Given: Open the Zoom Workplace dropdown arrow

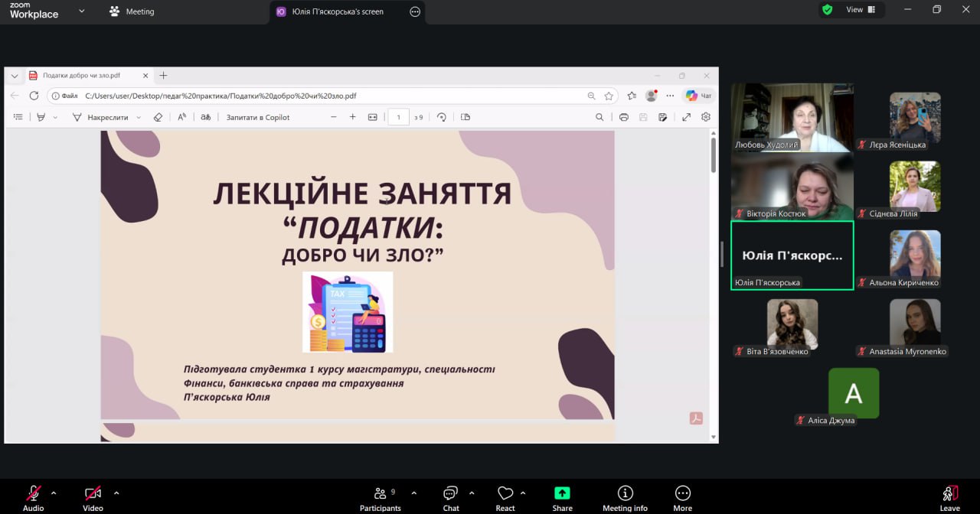Looking at the screenshot, I should coord(82,11).
